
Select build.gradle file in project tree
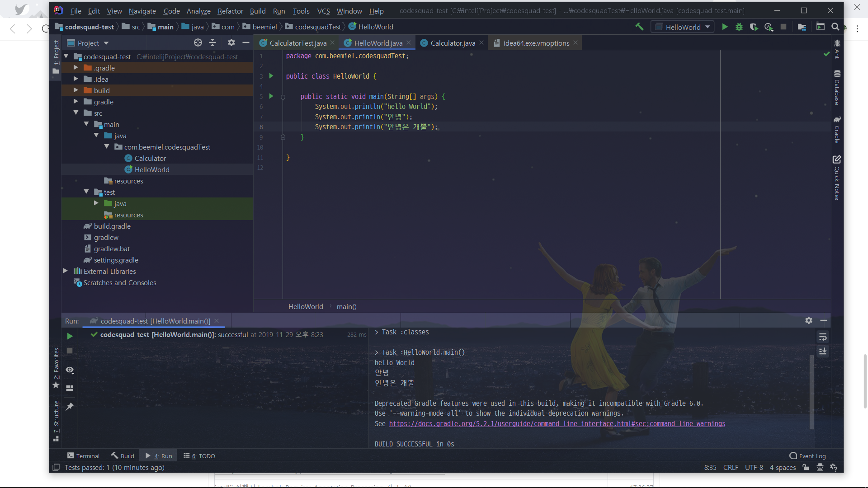pos(112,226)
